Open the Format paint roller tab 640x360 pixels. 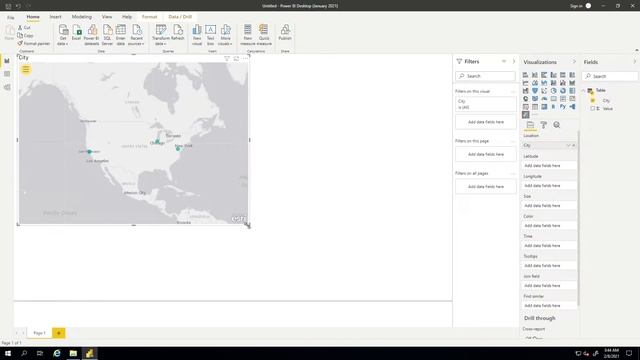(x=544, y=125)
